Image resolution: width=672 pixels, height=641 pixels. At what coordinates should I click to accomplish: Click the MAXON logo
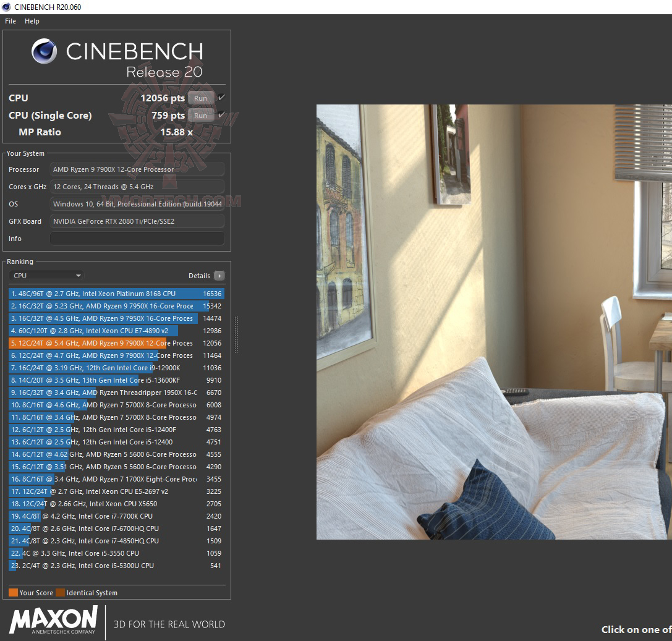(54, 620)
